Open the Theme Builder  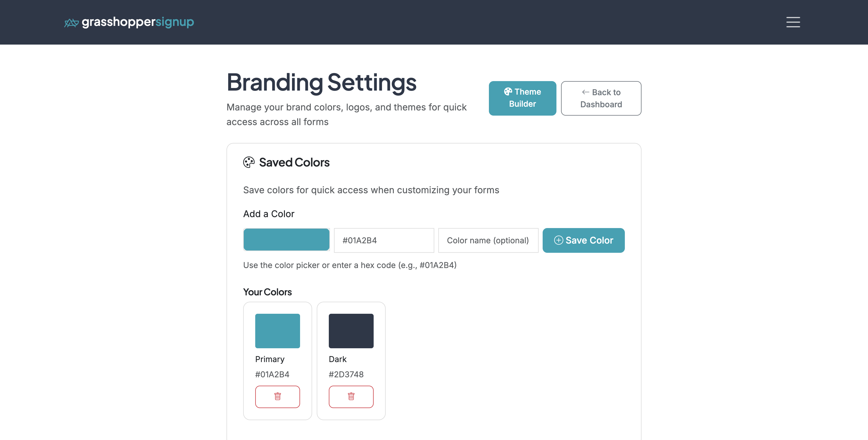(522, 98)
